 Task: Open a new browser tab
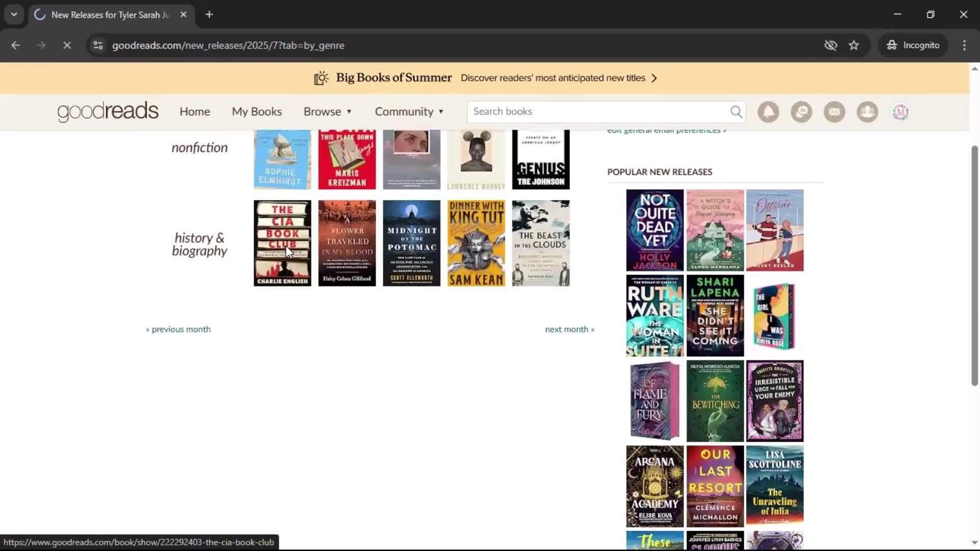[x=209, y=15]
